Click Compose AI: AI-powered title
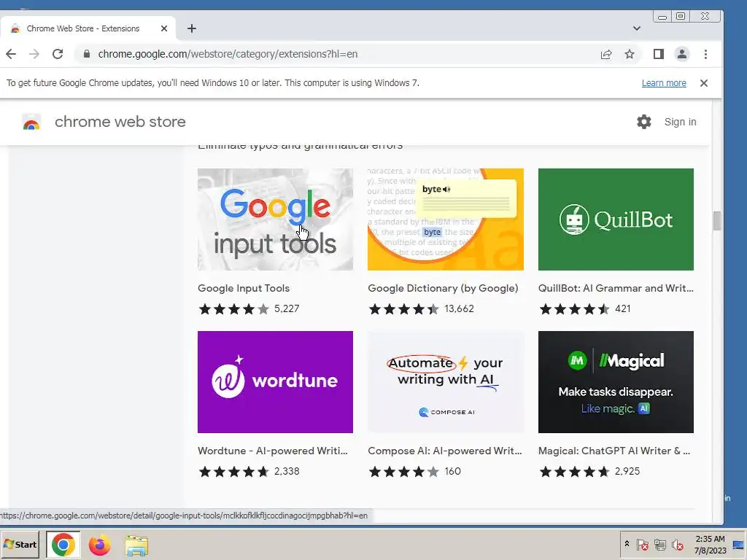This screenshot has width=747, height=560. tap(445, 451)
